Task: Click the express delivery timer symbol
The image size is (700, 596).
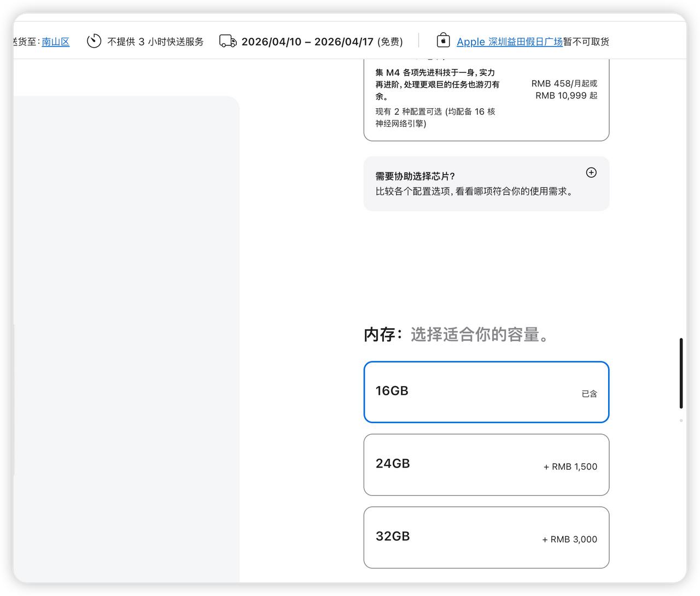Action: pos(94,40)
